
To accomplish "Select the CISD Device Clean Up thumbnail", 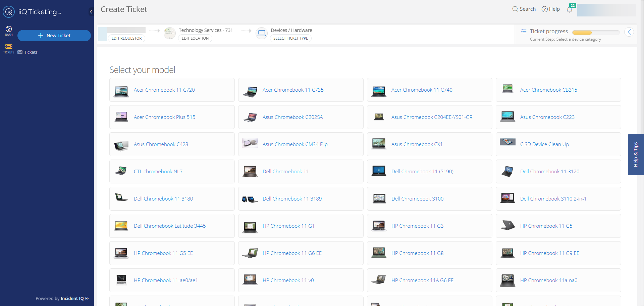I will tap(507, 142).
